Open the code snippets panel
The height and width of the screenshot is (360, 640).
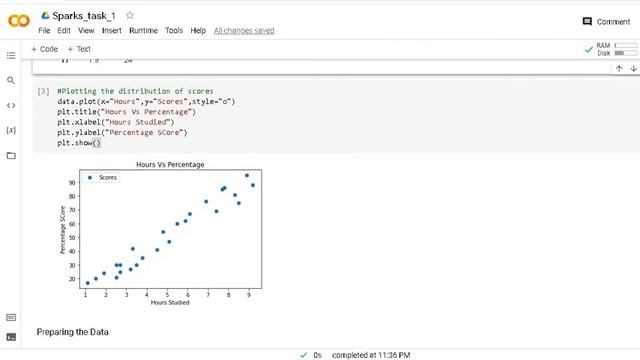(11, 105)
